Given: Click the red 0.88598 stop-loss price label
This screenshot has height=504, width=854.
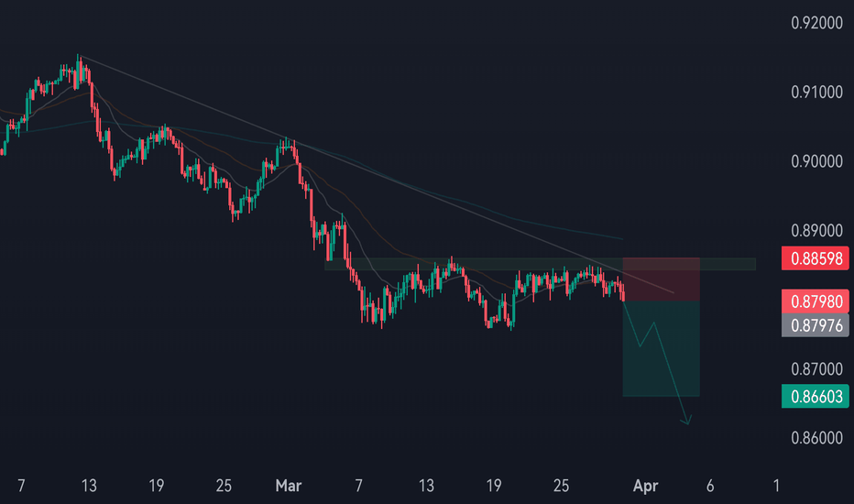Looking at the screenshot, I should [815, 258].
